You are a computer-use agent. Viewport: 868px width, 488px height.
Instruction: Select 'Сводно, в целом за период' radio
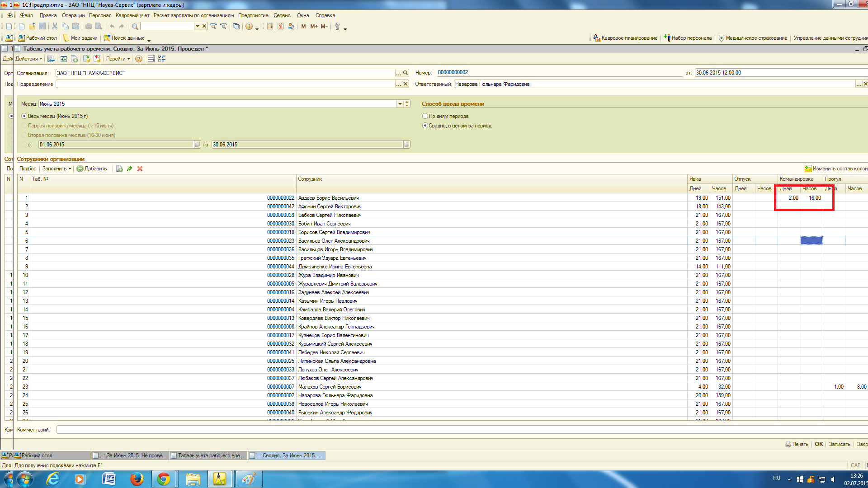tap(425, 126)
